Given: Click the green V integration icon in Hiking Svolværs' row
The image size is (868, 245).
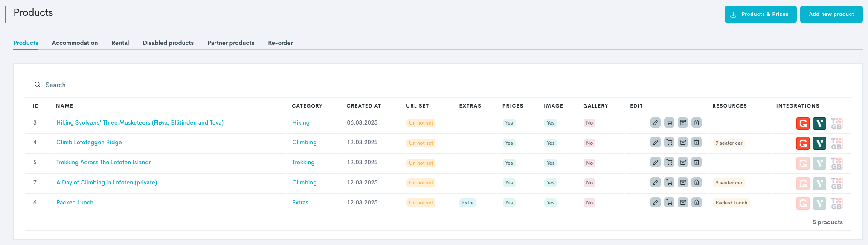Looking at the screenshot, I should point(819,123).
